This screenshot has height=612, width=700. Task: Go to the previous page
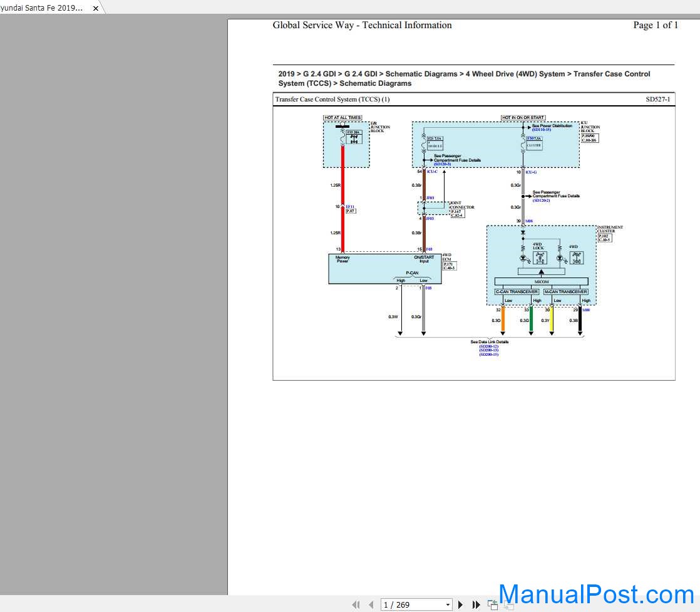pos(371,604)
